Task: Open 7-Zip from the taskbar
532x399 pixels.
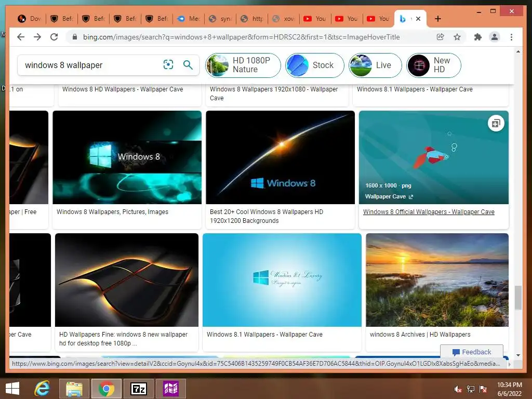Action: coord(138,389)
